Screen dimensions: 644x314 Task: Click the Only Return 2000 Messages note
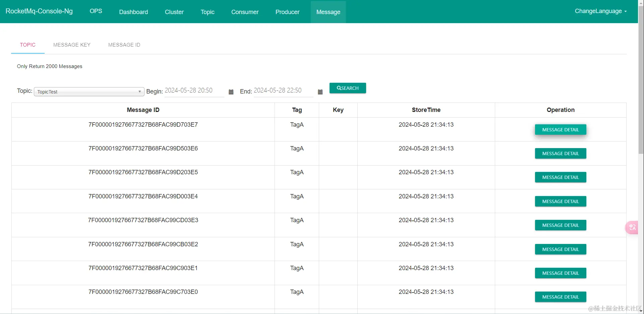click(50, 66)
